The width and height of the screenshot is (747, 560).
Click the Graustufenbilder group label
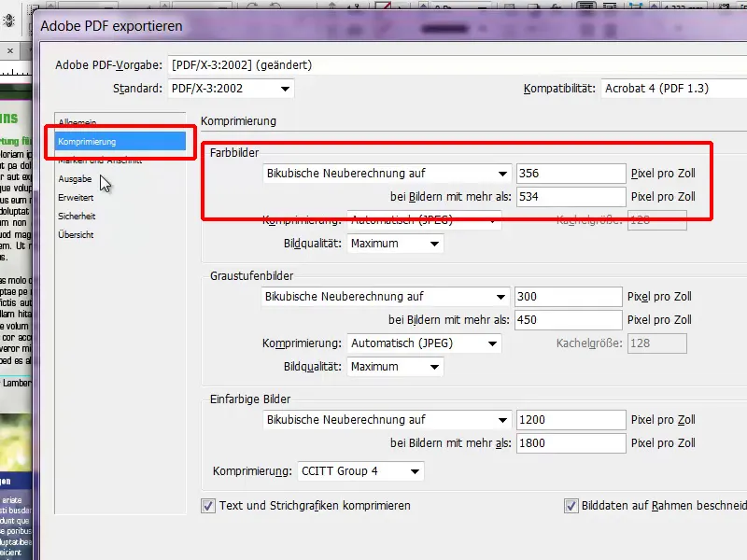(251, 276)
